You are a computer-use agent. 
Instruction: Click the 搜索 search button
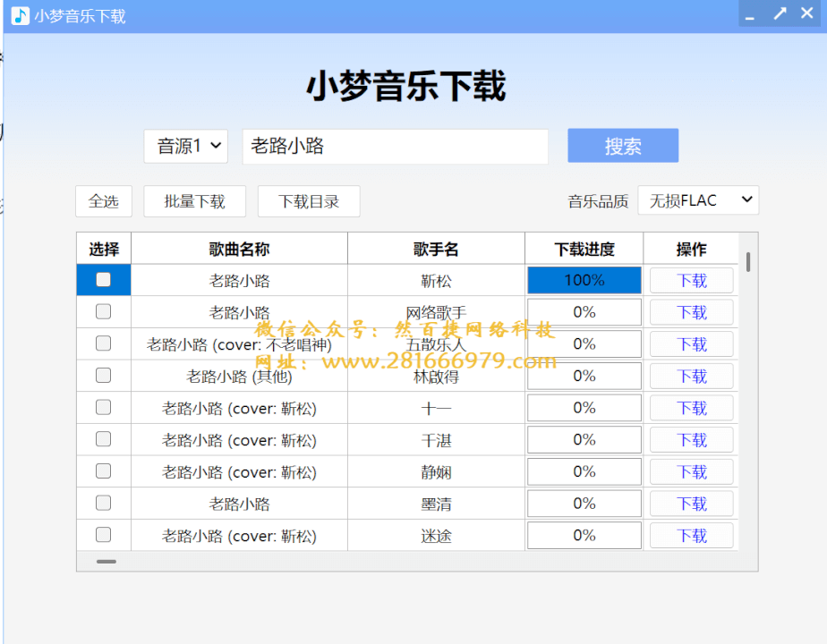pyautogui.click(x=622, y=146)
